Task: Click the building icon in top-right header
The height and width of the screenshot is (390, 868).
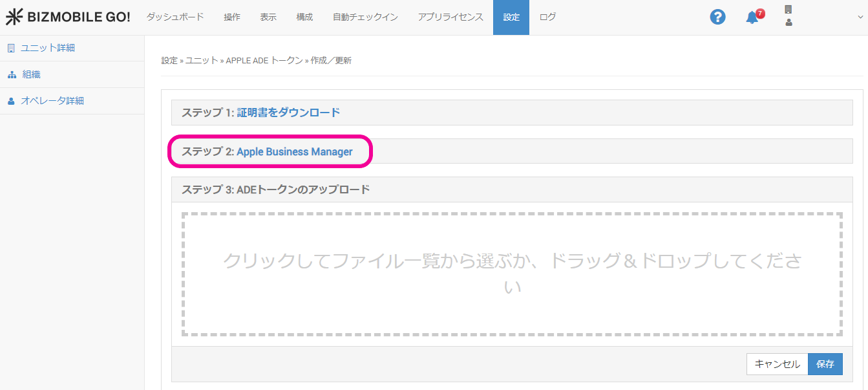Action: (x=788, y=10)
